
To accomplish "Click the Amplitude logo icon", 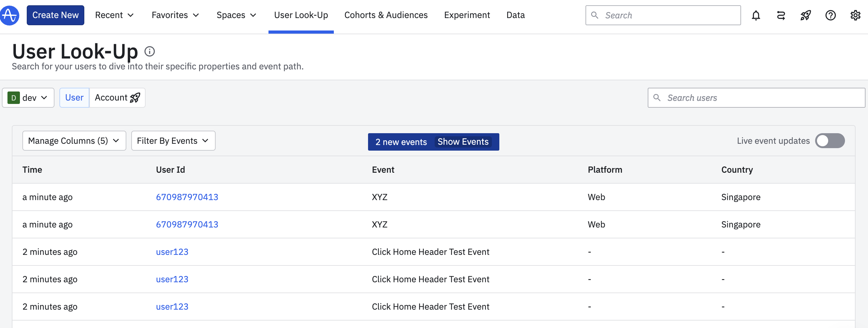I will click(x=9, y=15).
